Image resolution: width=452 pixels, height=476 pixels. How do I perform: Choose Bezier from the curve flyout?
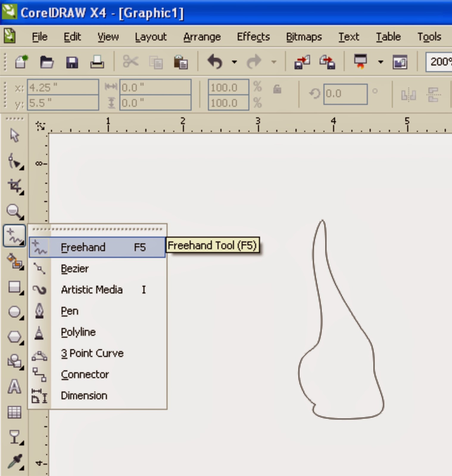coord(97,268)
